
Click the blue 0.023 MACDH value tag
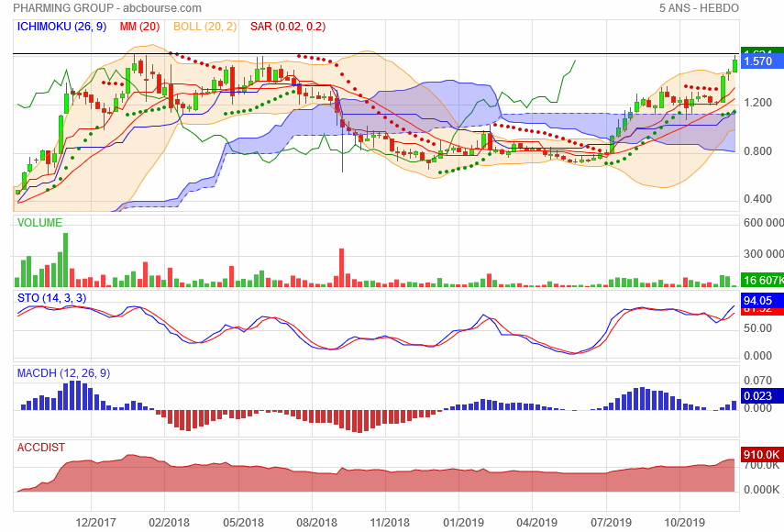763,396
